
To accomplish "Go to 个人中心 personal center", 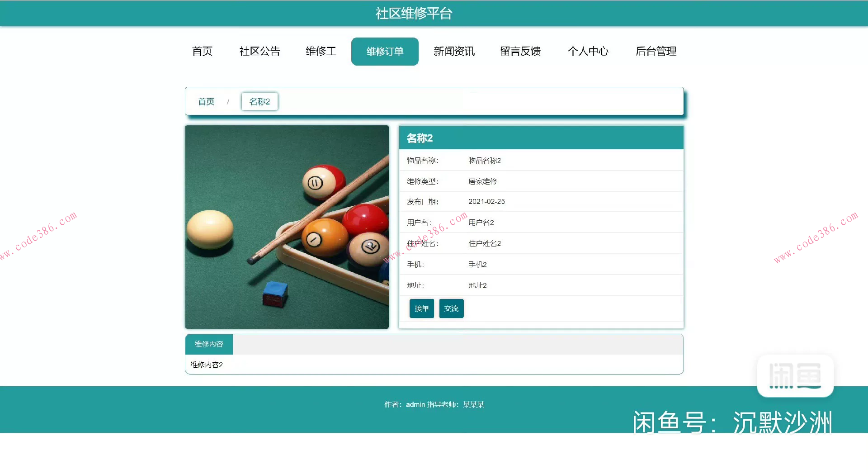I will (588, 51).
